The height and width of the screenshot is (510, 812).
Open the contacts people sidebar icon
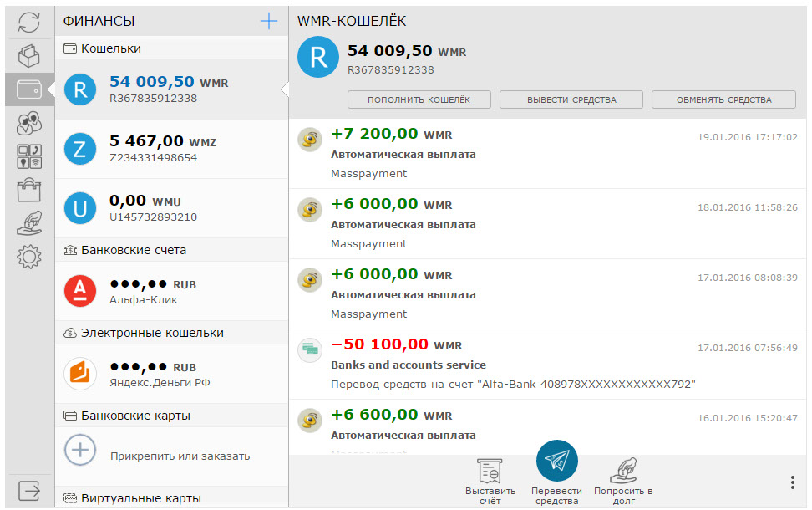pyautogui.click(x=29, y=124)
